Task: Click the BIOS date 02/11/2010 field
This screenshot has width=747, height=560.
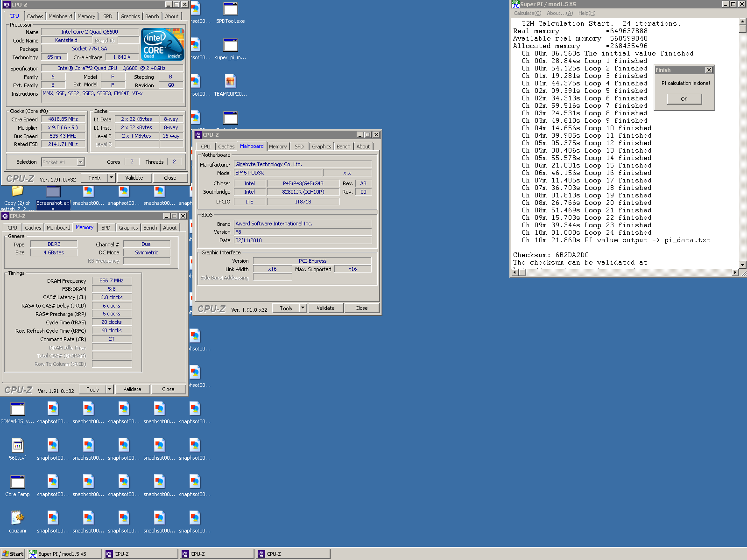Action: (x=303, y=240)
